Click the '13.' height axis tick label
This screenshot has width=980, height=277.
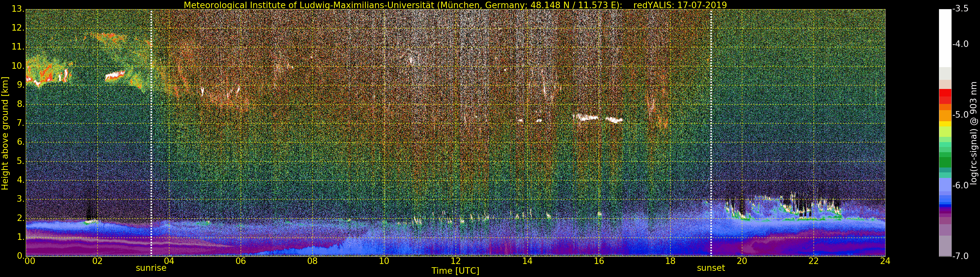click(18, 9)
